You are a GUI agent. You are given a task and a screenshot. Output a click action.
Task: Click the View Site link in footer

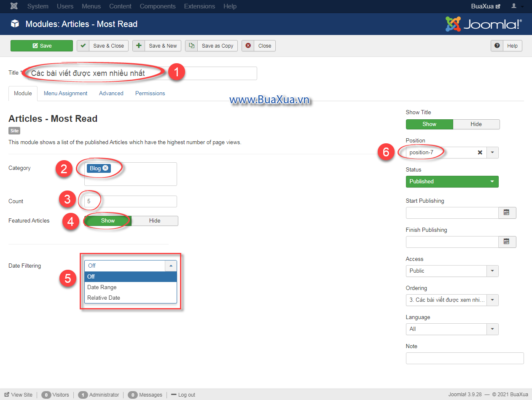(19, 395)
